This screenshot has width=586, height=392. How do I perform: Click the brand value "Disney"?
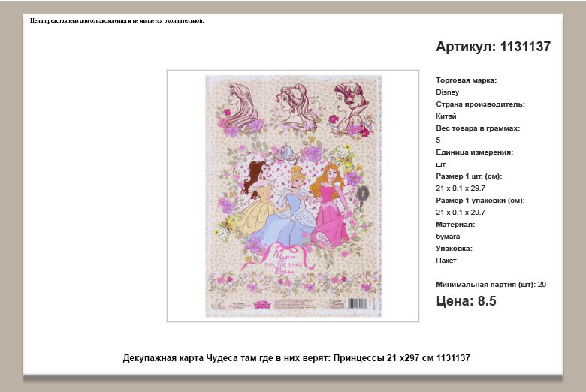point(447,92)
